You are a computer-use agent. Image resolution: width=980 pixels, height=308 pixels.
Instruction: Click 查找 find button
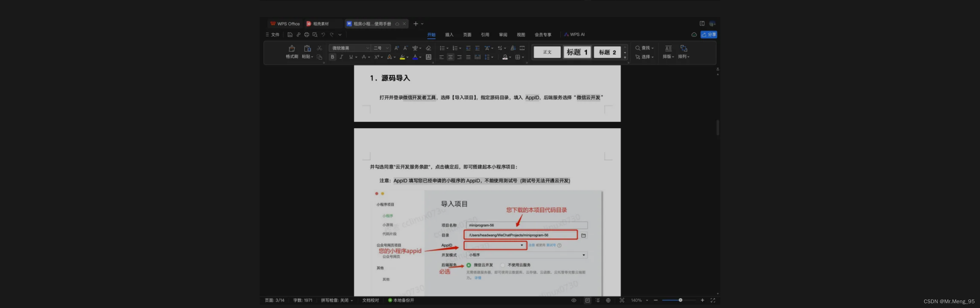(x=644, y=48)
